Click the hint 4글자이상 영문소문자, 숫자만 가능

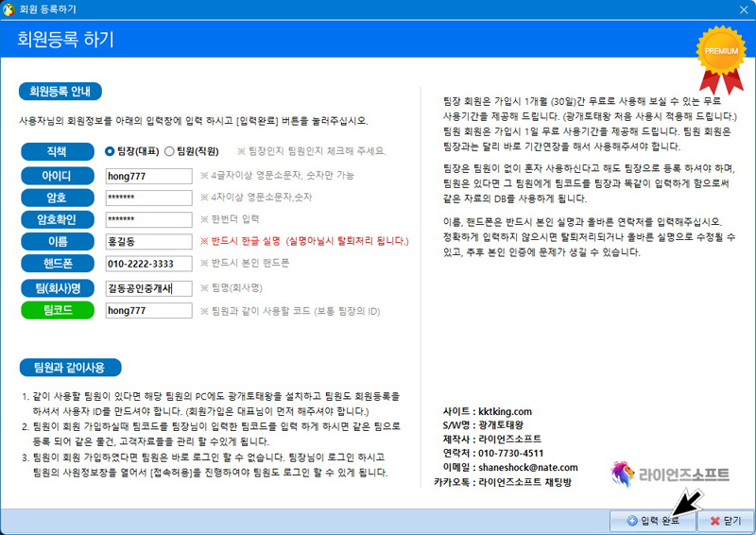(x=277, y=176)
